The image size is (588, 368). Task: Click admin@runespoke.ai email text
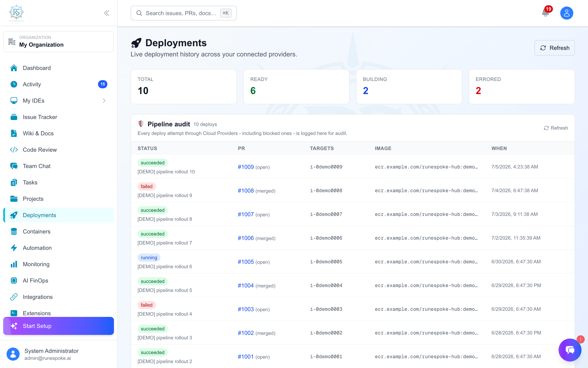[48, 358]
